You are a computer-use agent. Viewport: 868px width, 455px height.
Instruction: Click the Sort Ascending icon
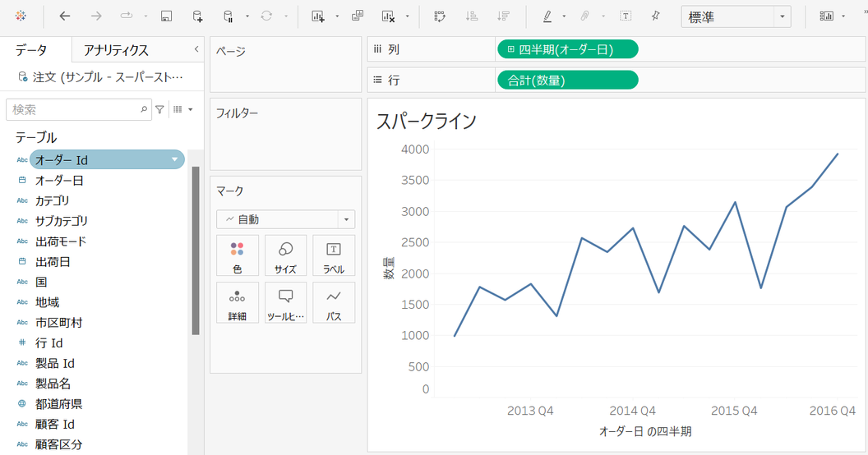point(472,16)
